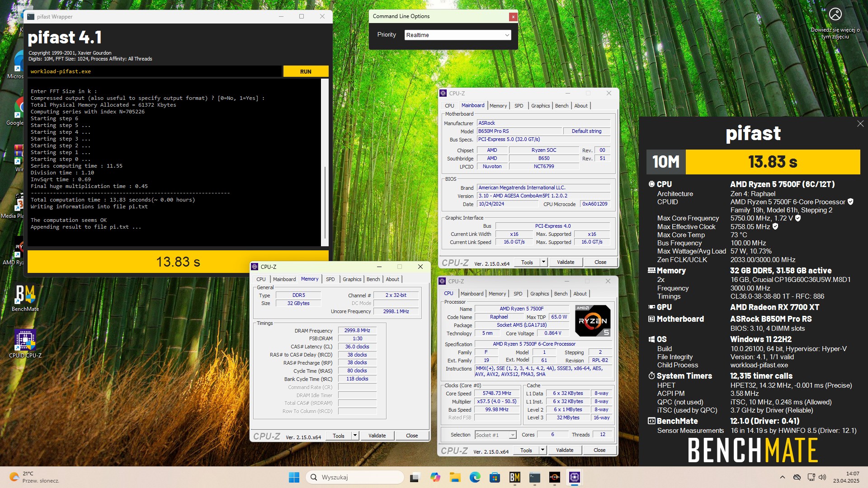Launch Copilot from the taskbar
This screenshot has width=868, height=488.
[435, 477]
